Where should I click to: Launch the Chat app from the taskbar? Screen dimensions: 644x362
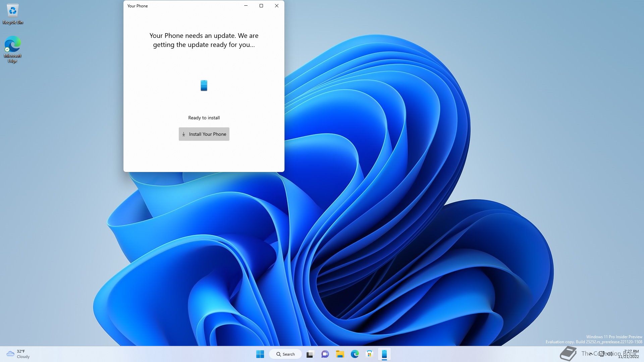(325, 354)
